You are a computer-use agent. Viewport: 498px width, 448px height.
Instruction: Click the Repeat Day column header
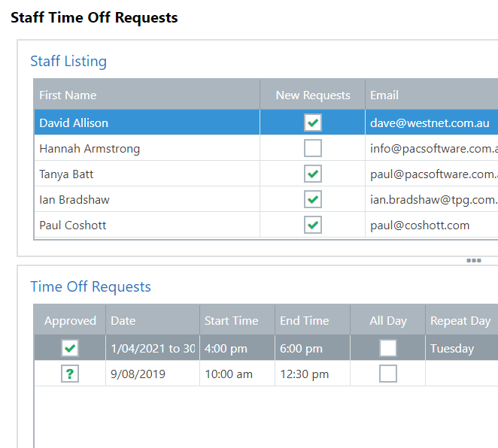460,320
